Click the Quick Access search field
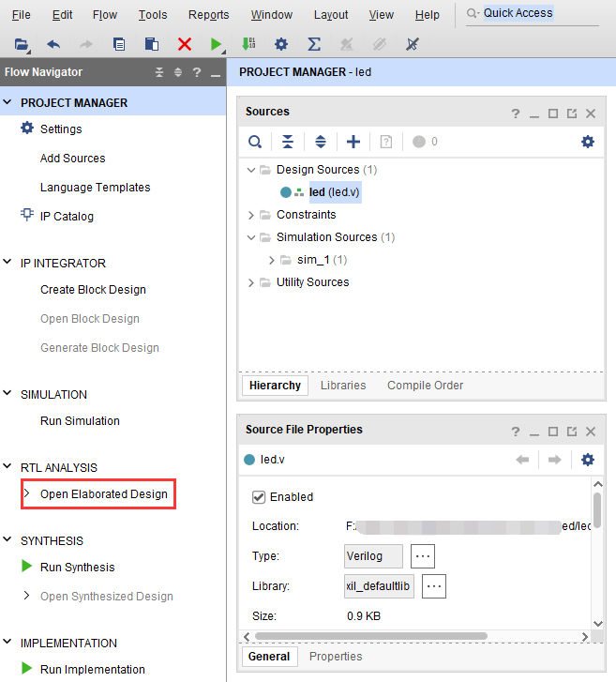The height and width of the screenshot is (682, 616). click(x=533, y=13)
